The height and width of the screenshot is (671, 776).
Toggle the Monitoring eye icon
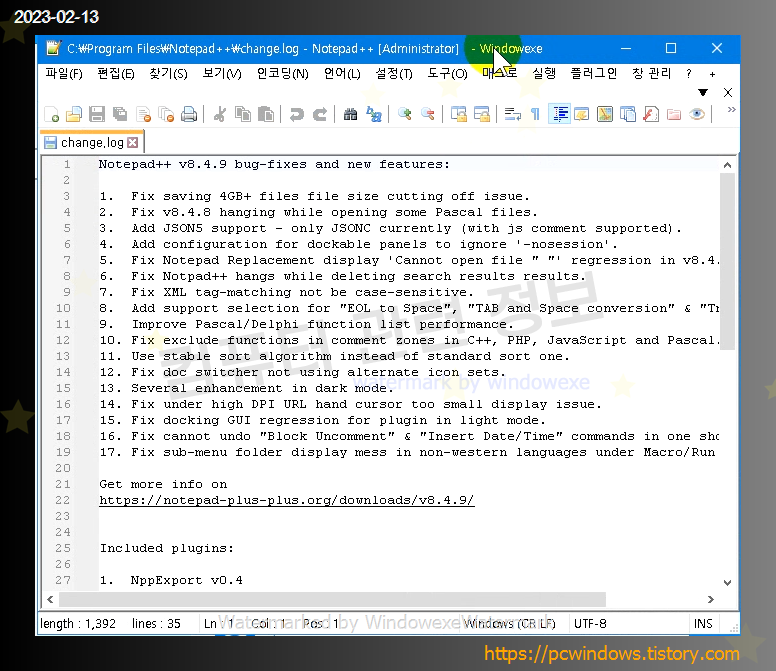[697, 114]
